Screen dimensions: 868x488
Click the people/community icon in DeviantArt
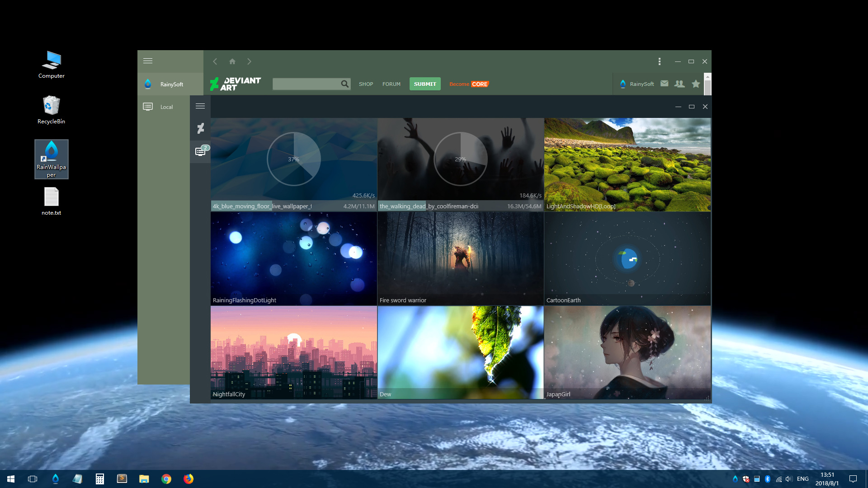(679, 84)
